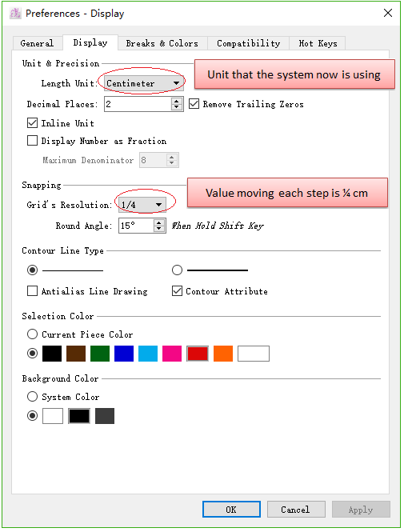The image size is (404, 532).
Task: Switch to the General tab
Action: [x=37, y=43]
